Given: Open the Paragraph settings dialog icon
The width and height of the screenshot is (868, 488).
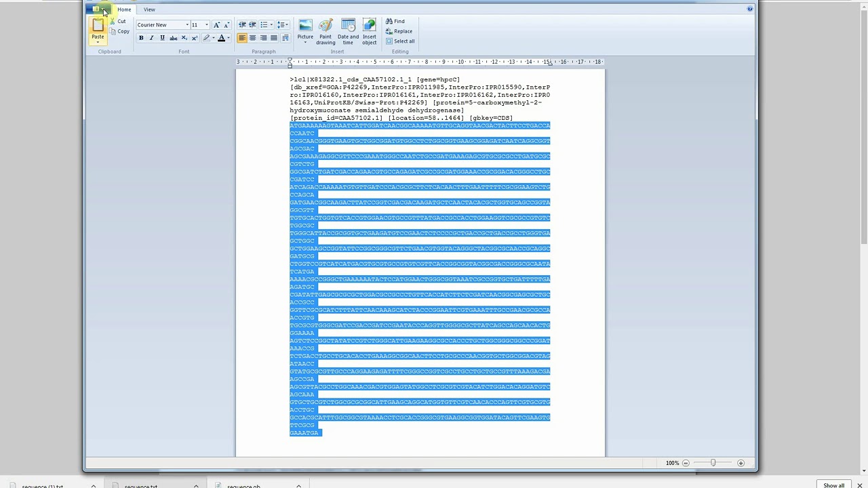Looking at the screenshot, I should click(285, 38).
